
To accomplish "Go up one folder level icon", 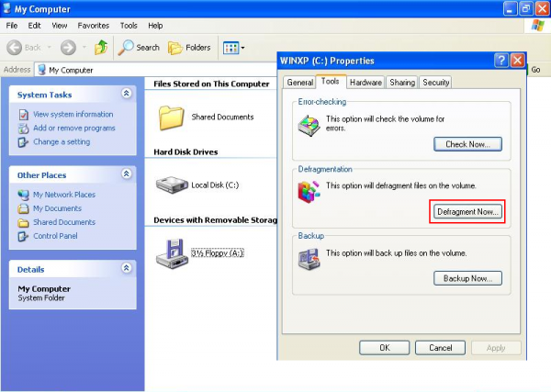I will [101, 47].
